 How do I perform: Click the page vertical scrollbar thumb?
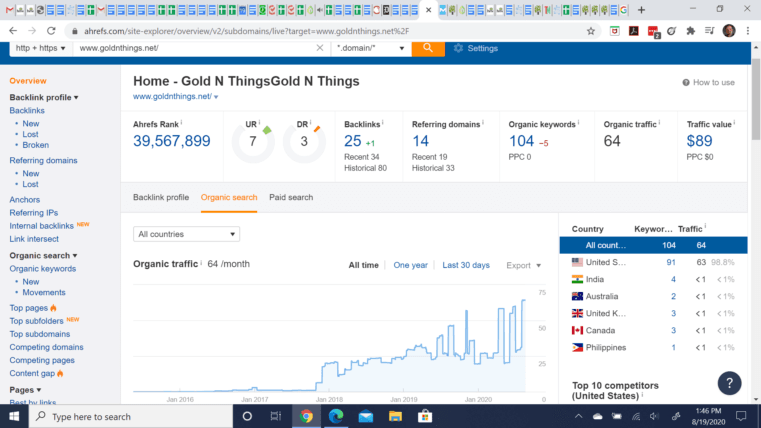pyautogui.click(x=756, y=99)
